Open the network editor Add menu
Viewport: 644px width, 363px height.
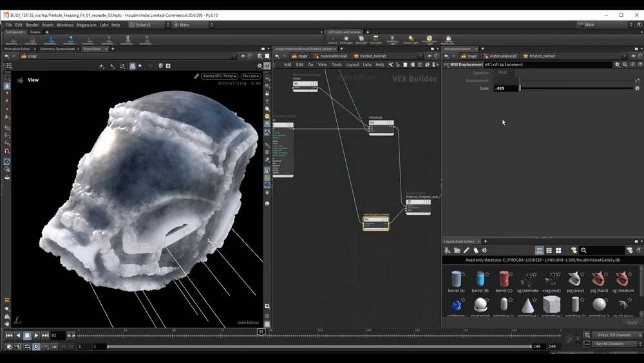pos(287,64)
